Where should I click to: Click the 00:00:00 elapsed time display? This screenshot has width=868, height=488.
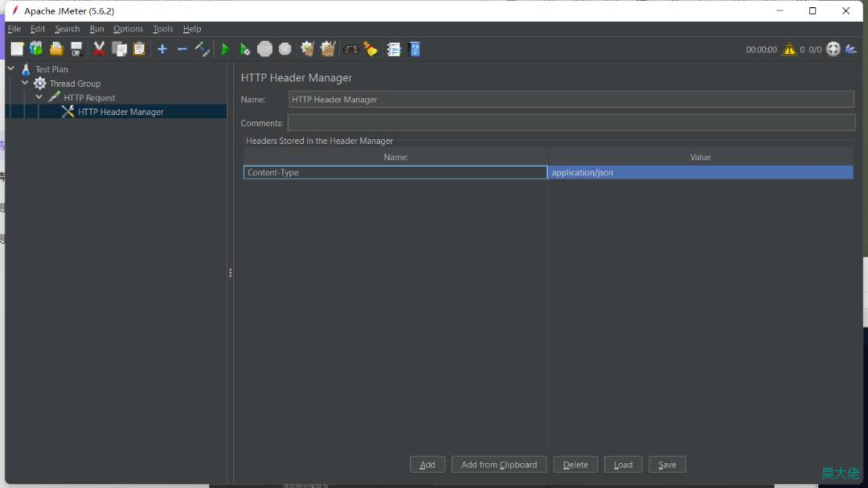pos(761,50)
